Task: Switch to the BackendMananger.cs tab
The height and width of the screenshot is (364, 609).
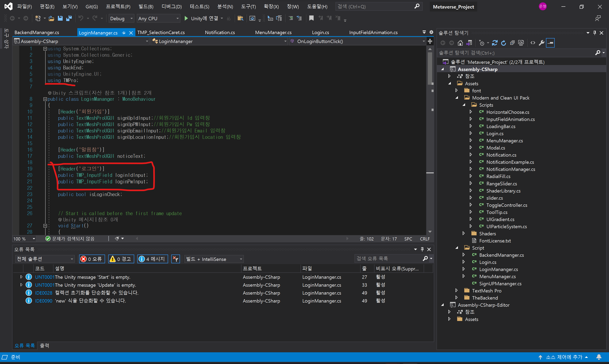Action: 37,32
